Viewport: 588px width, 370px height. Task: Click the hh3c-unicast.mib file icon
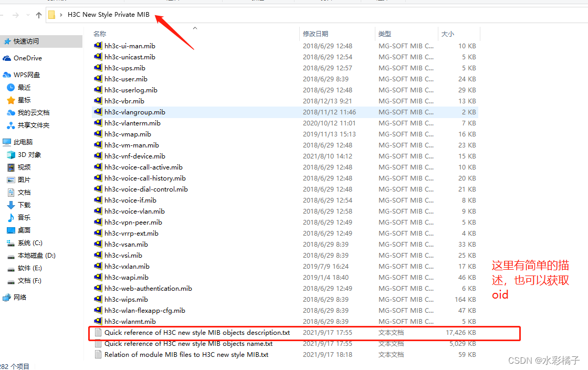[x=98, y=57]
